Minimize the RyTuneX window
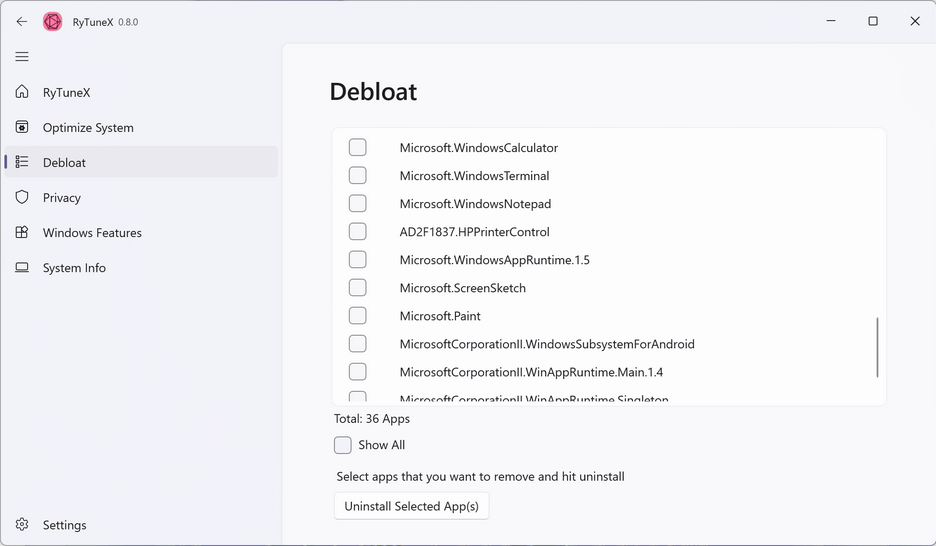936x546 pixels. 831,21
